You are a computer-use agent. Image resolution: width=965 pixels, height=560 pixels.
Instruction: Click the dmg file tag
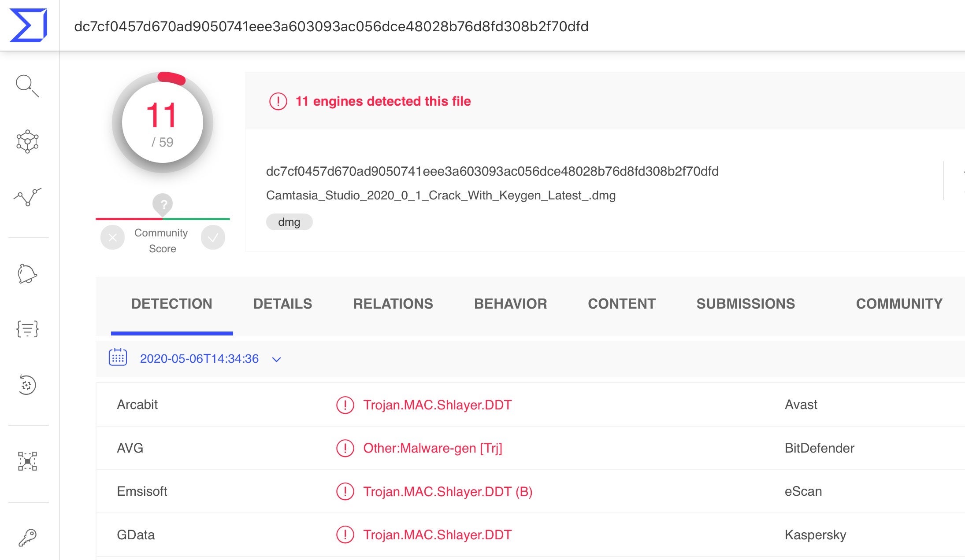[x=289, y=222]
